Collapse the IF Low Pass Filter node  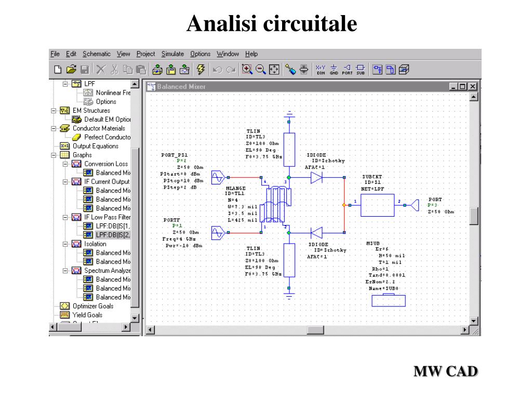click(x=65, y=217)
